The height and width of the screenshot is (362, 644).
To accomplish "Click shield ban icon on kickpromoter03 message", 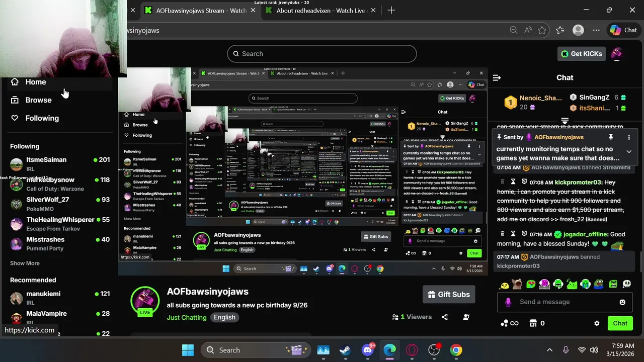I will [524, 182].
